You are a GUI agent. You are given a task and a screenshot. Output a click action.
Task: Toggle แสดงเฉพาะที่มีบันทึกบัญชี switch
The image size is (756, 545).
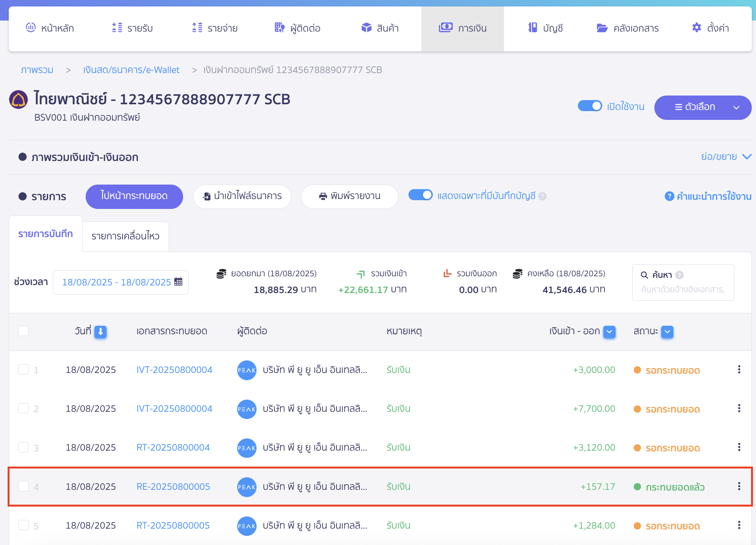[x=420, y=195]
